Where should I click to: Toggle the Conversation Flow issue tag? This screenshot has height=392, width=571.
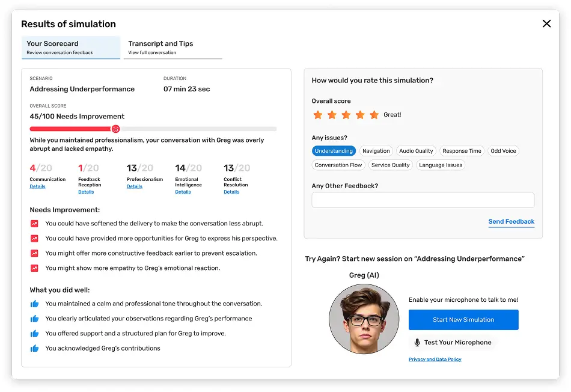click(338, 165)
